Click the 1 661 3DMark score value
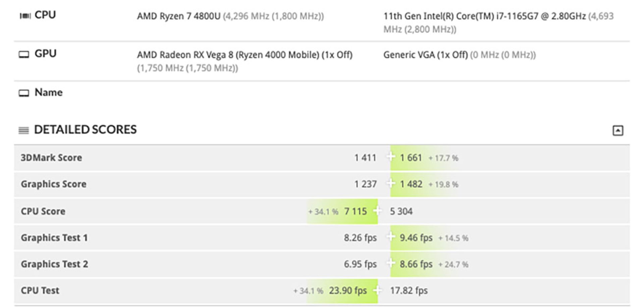The image size is (644, 307). [x=411, y=158]
